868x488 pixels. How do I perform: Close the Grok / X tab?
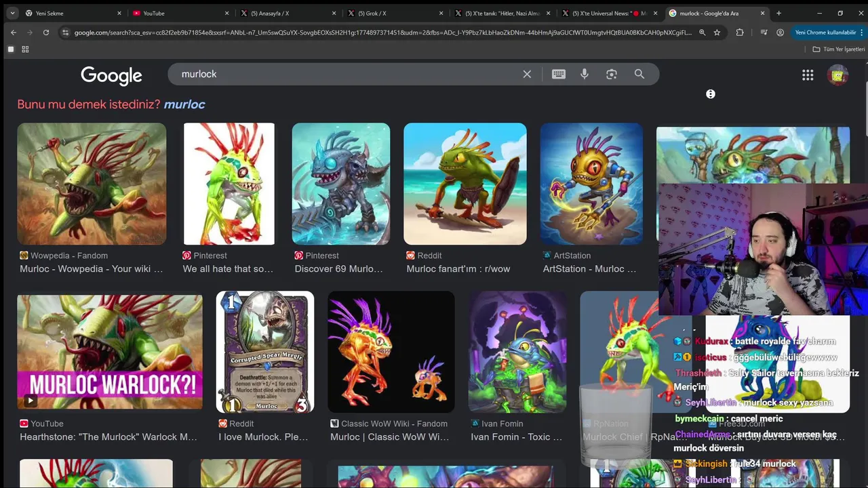(x=441, y=13)
